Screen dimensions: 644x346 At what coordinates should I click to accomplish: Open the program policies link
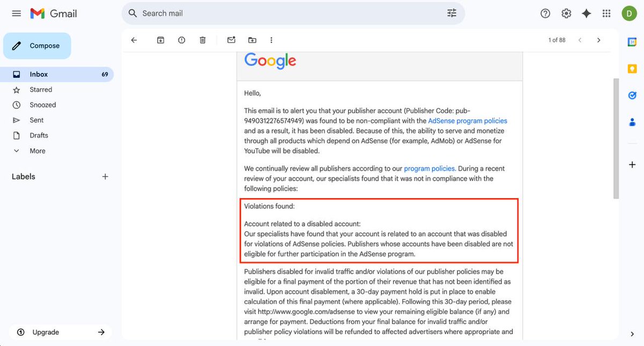click(430, 168)
